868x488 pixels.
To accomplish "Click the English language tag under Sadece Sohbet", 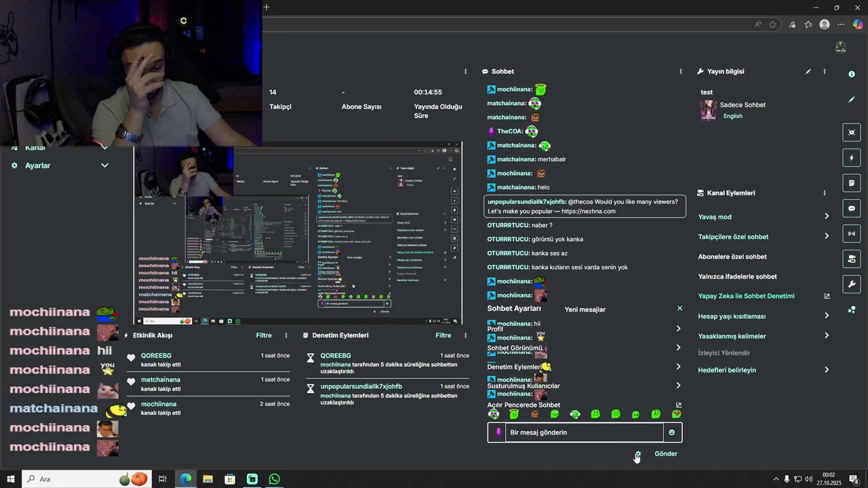I will pos(732,116).
